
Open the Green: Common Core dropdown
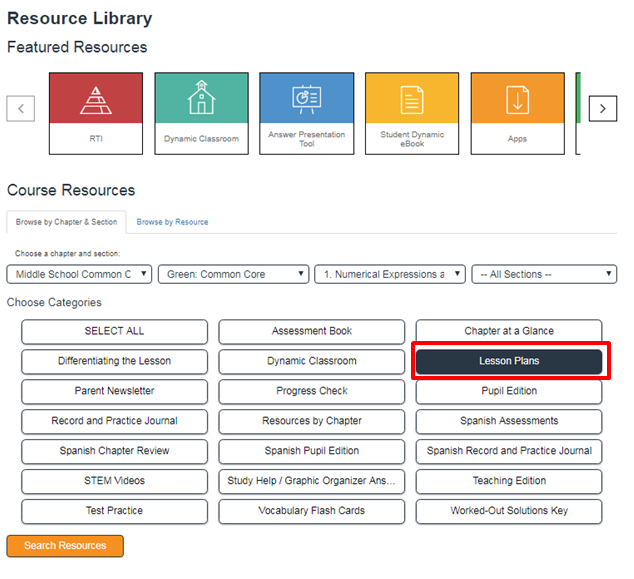[234, 274]
